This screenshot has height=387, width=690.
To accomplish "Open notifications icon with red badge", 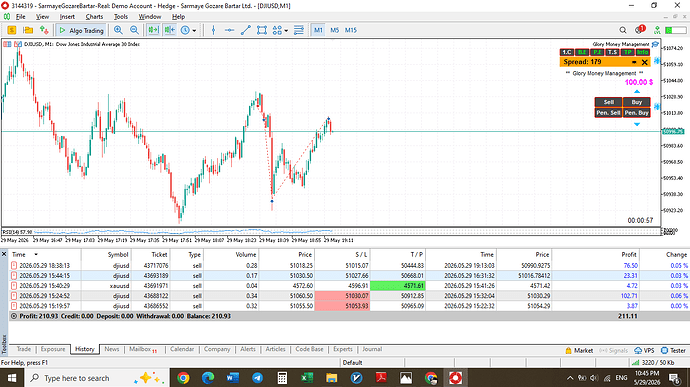I will click(x=639, y=30).
